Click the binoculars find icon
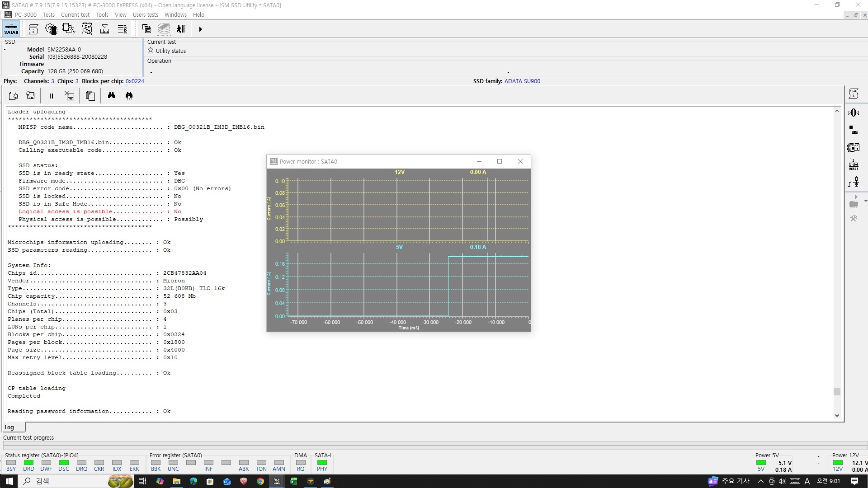Viewport: 868px width, 488px height. click(111, 95)
